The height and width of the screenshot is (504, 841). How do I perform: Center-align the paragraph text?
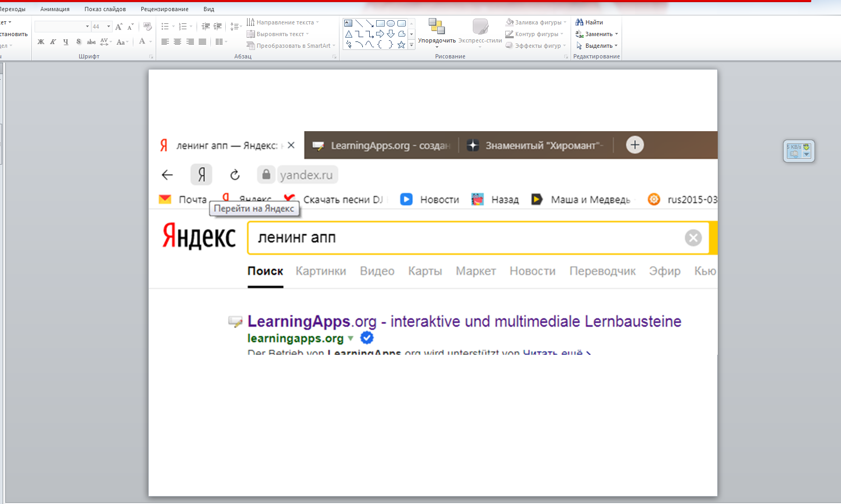click(x=177, y=42)
